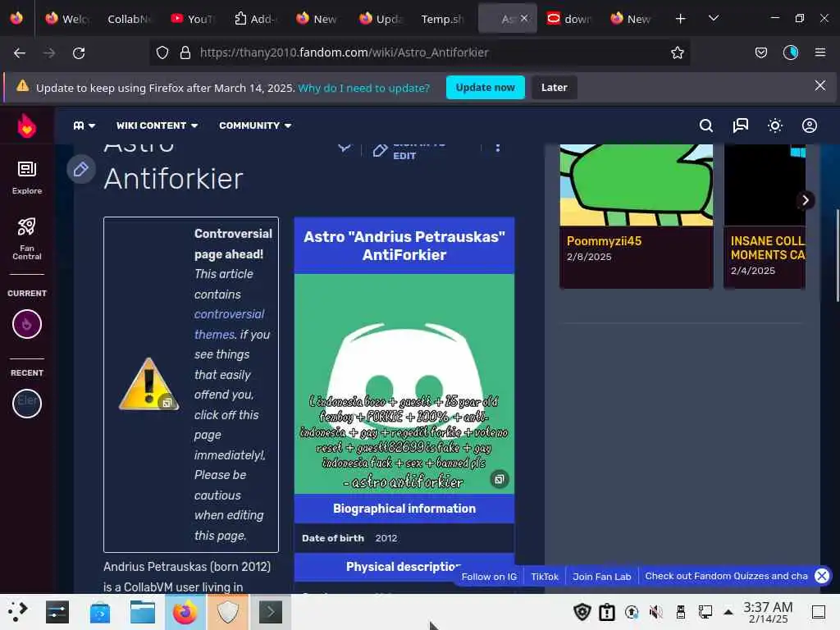Viewport: 840px width, 630px height.
Task: Click the wiki search magnifier icon
Action: coord(706,126)
